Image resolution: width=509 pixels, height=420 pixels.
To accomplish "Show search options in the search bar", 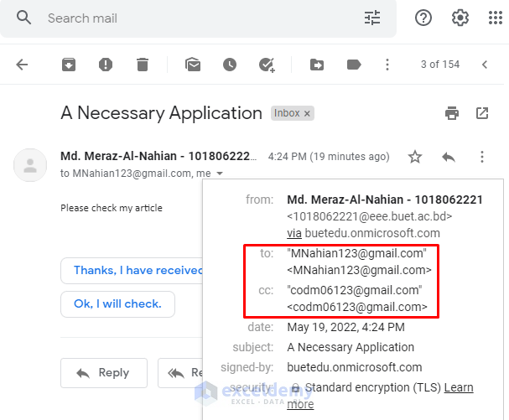I will coord(371,18).
